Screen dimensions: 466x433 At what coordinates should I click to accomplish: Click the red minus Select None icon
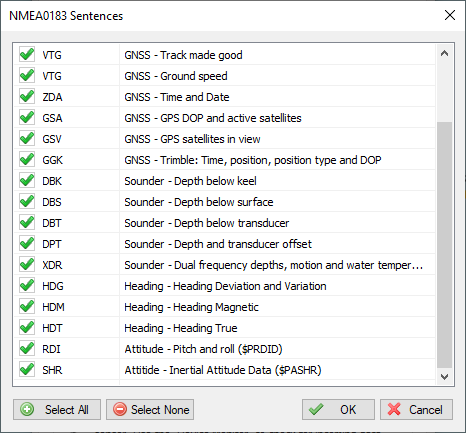120,409
